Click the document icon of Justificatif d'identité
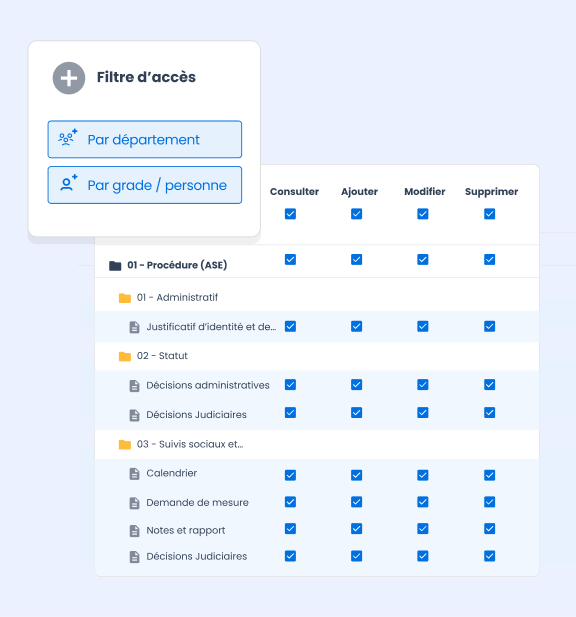 (x=135, y=327)
